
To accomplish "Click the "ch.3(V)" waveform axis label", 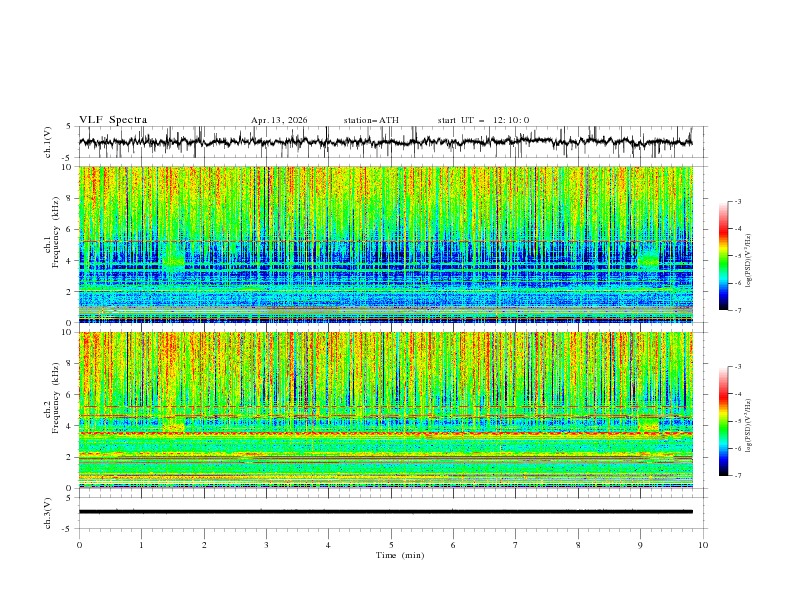I will (48, 513).
